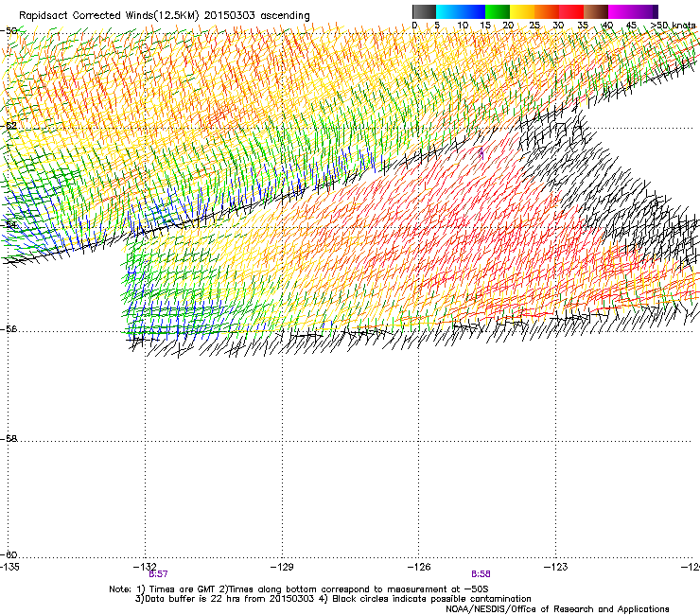Screen dimensions: 700x615
Task: Click the chart title 'Rapidscat Corrected Winds'
Action: coord(86,15)
